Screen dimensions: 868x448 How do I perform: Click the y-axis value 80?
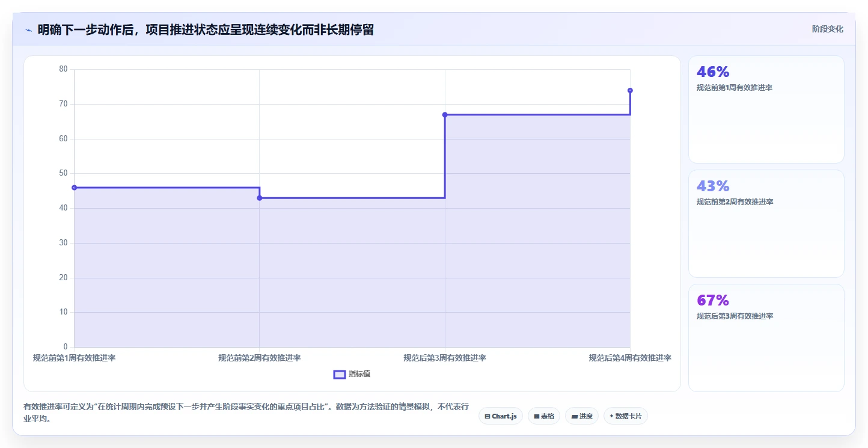64,69
